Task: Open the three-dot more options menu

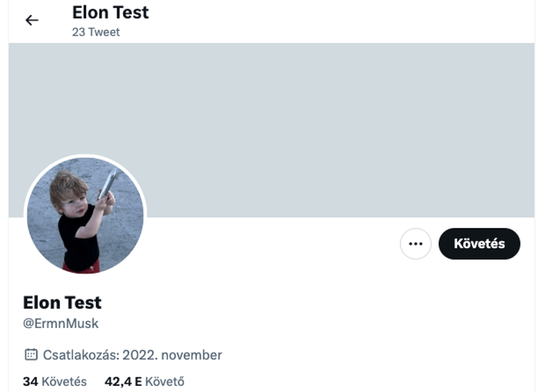Action: pos(415,244)
